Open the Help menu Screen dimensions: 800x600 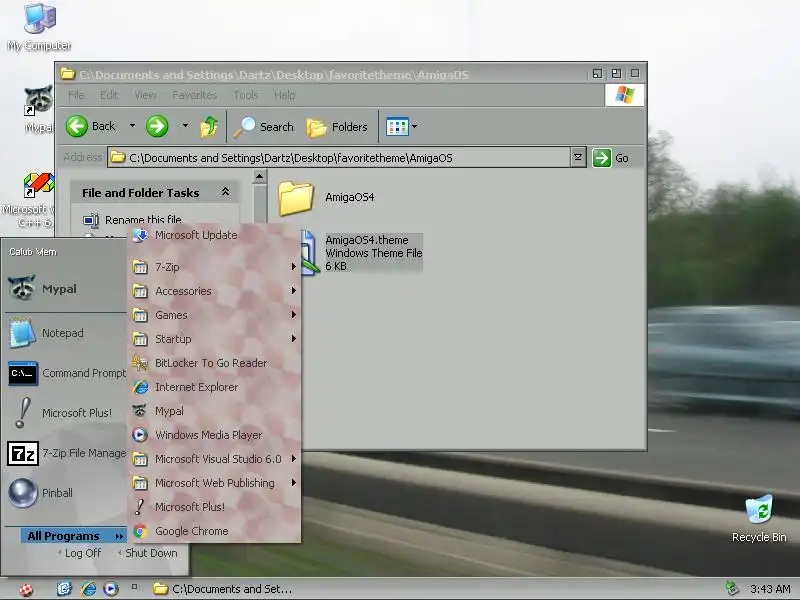pyautogui.click(x=284, y=95)
